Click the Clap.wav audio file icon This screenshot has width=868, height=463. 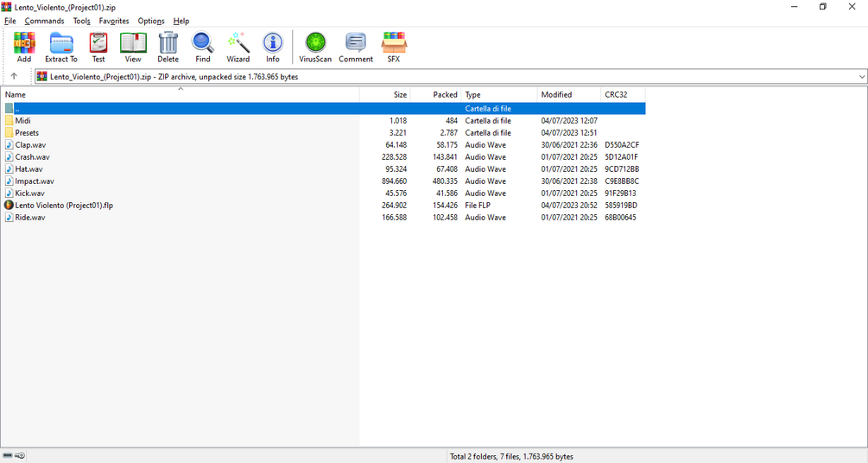[9, 145]
